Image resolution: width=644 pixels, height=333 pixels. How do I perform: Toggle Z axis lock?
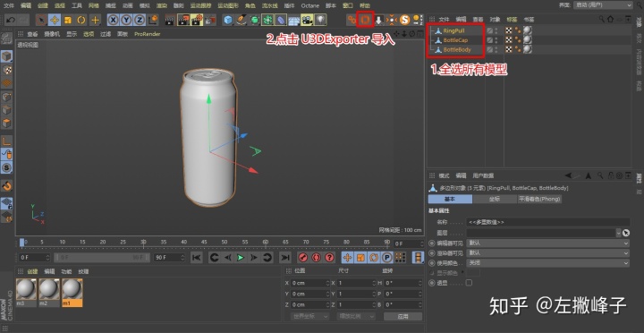point(140,20)
